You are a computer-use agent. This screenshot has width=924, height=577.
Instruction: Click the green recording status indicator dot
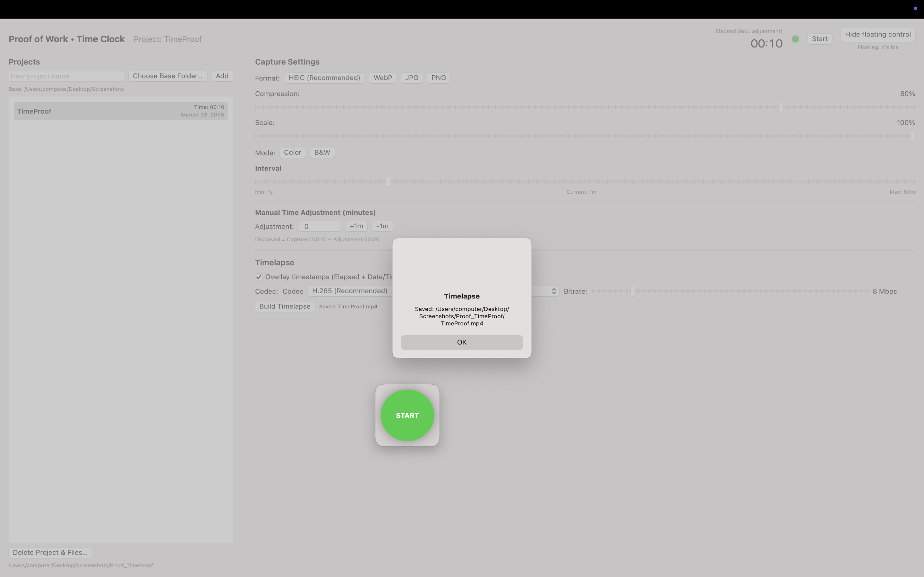tap(795, 39)
